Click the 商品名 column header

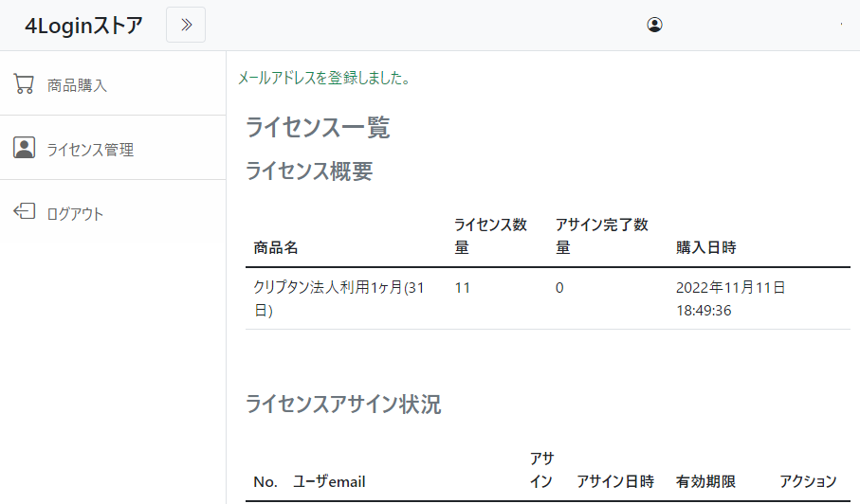pyautogui.click(x=276, y=247)
